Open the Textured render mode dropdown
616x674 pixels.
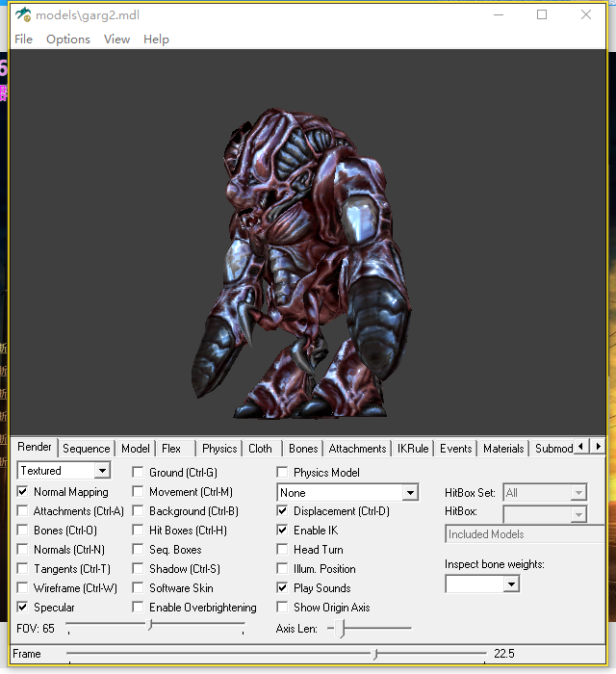pos(64,470)
